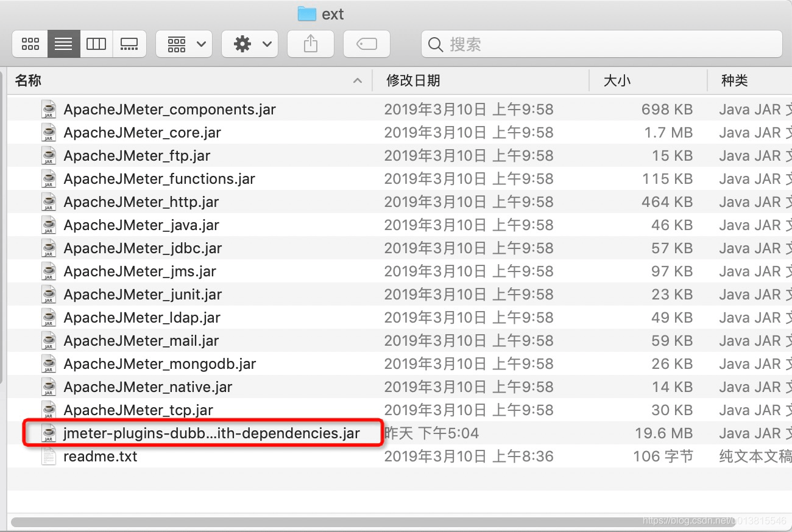Switch to icon view mode
792x532 pixels.
[30, 44]
